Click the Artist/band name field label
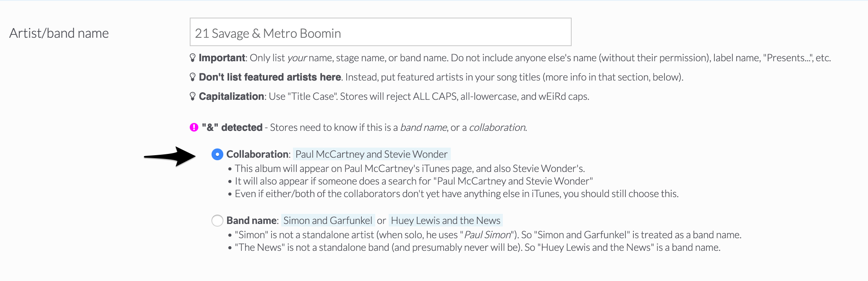The image size is (868, 281). 59,33
